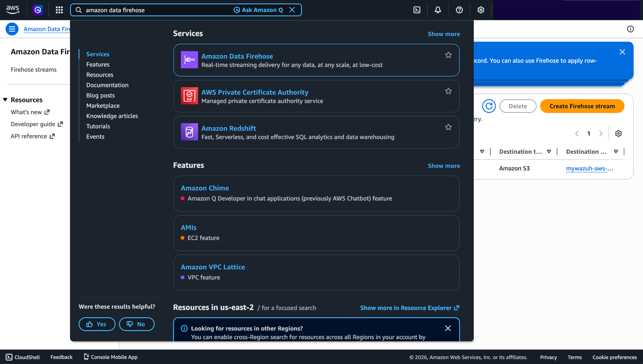The width and height of the screenshot is (643, 364).
Task: Star the AWS Private Certificate Authority service
Action: pos(448,91)
